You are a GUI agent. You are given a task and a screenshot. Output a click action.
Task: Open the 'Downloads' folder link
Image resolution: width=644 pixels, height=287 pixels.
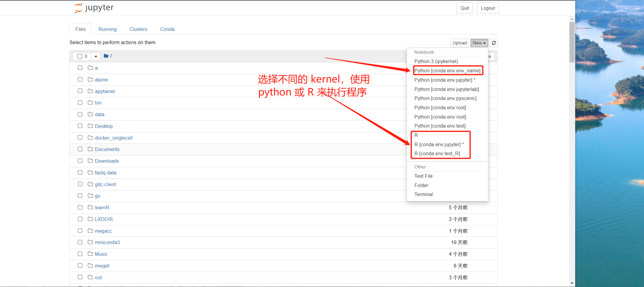pyautogui.click(x=107, y=161)
